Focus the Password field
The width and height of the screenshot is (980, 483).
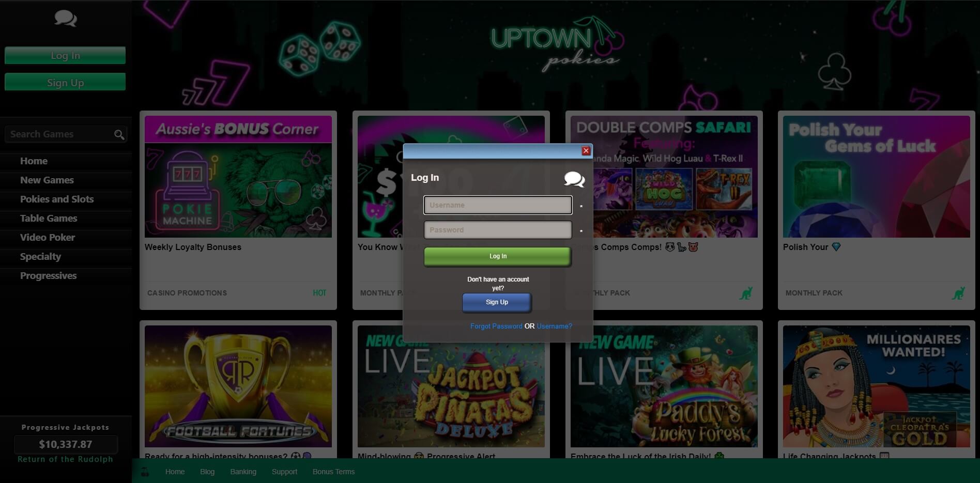coord(498,230)
